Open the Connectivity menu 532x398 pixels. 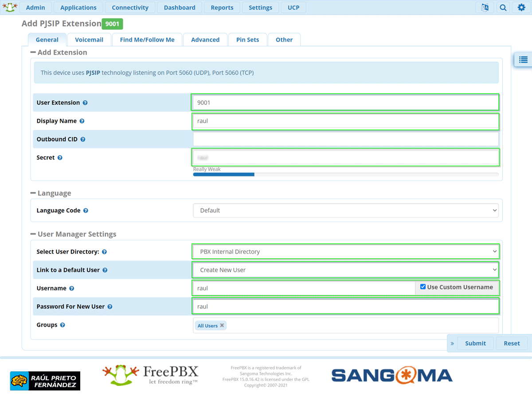pos(130,8)
